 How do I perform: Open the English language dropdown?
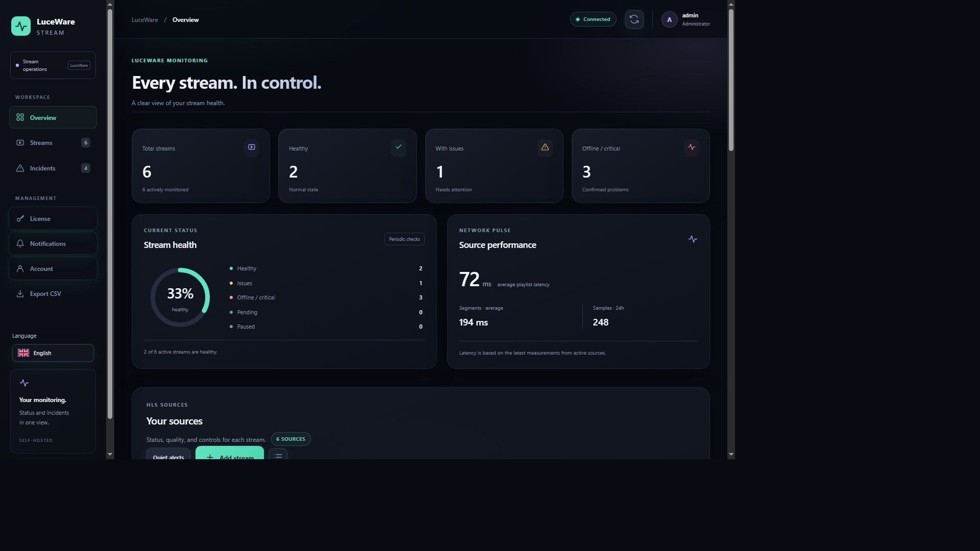point(53,353)
